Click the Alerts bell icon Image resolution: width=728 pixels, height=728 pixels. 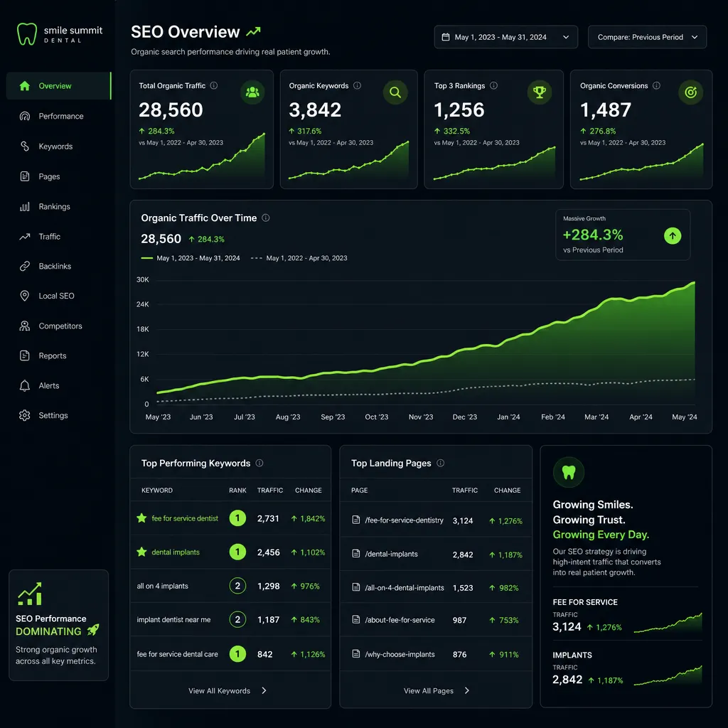coord(25,385)
